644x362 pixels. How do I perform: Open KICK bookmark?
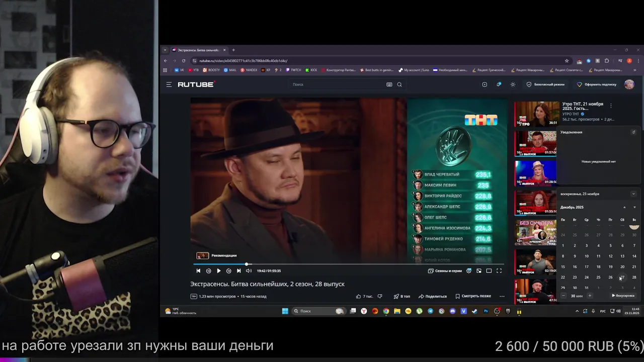point(311,70)
